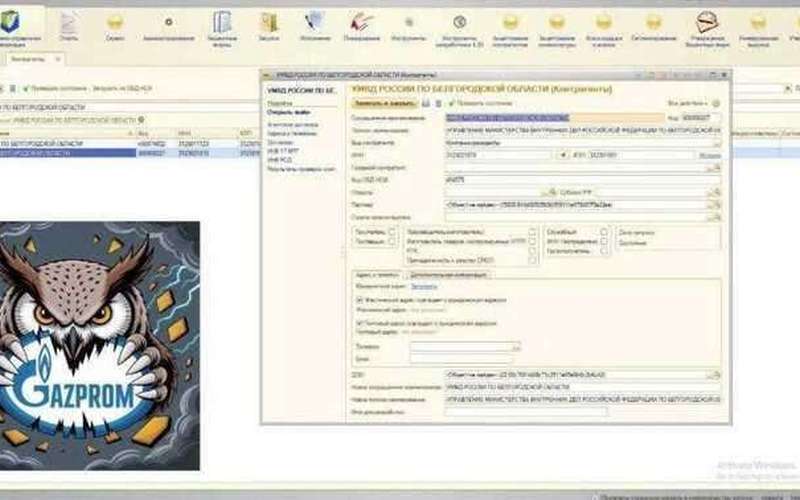The width and height of the screenshot is (800, 500).
Task: Toggle the Служебный checkbox
Action: [x=604, y=232]
